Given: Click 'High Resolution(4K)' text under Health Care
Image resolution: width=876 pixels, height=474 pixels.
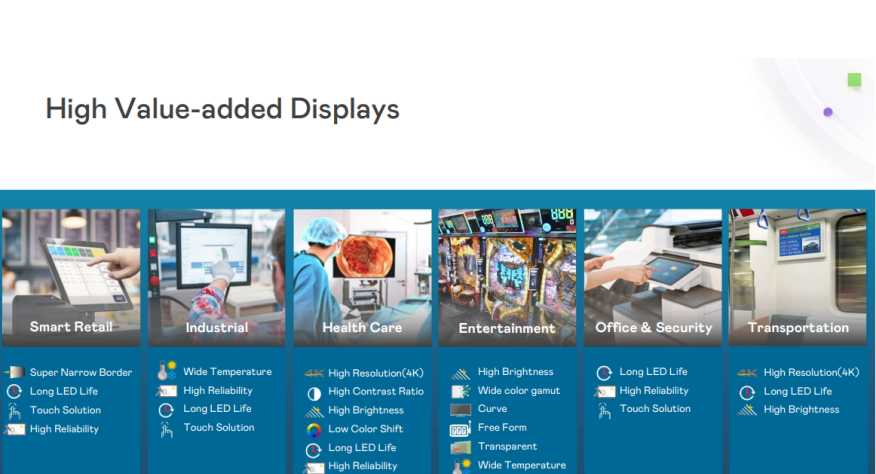Looking at the screenshot, I should tap(375, 373).
